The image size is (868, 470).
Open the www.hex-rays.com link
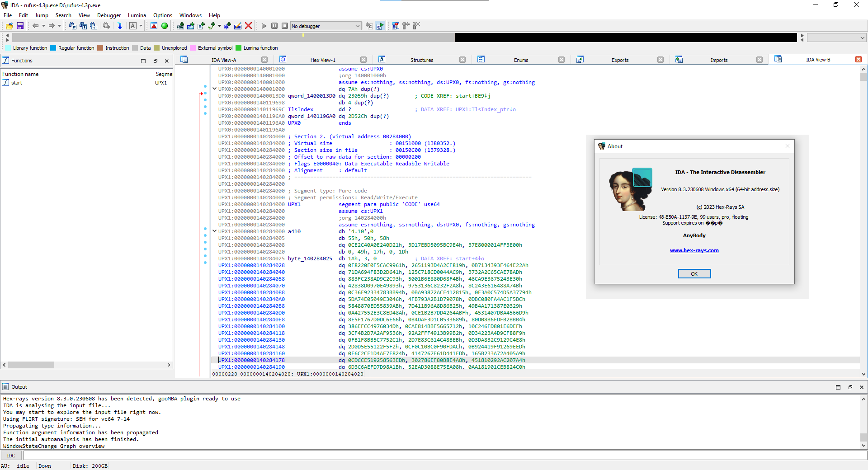click(694, 250)
